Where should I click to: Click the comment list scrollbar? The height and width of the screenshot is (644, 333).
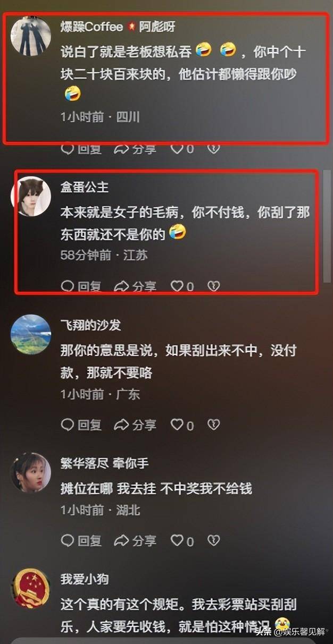click(327, 226)
